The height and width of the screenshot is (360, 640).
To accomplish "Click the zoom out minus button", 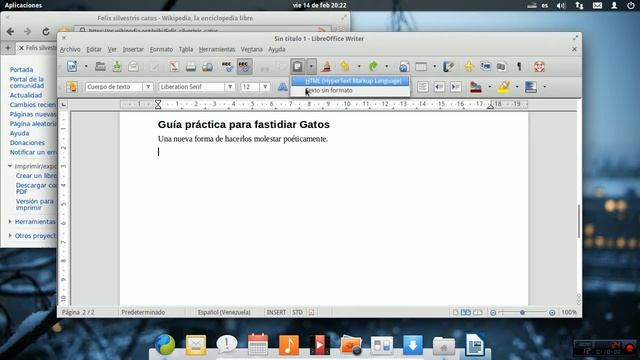I will tap(493, 312).
